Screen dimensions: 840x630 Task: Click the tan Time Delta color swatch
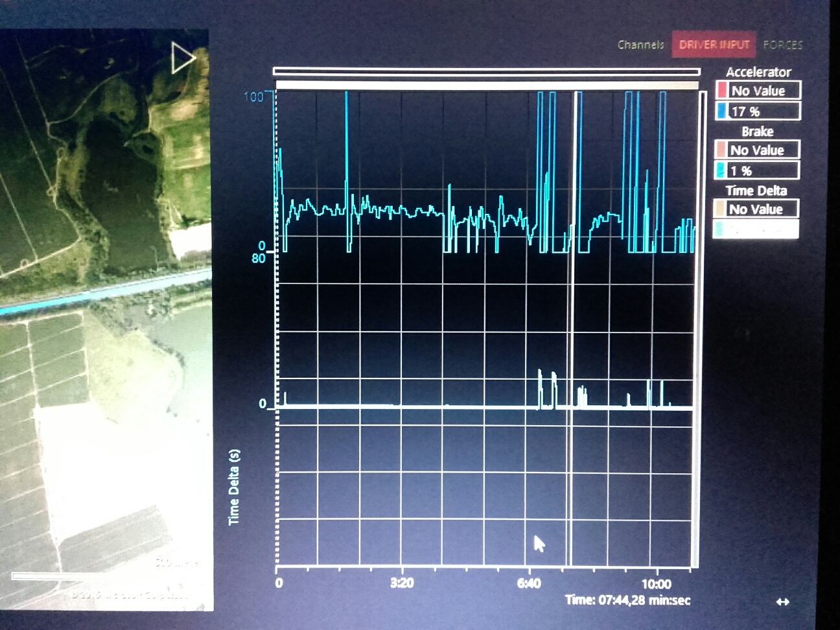[x=720, y=209]
